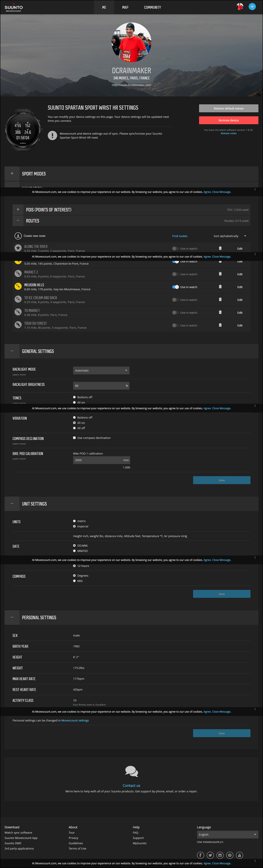Go to the ME tab
This screenshot has height=868, width=263.
click(104, 7)
